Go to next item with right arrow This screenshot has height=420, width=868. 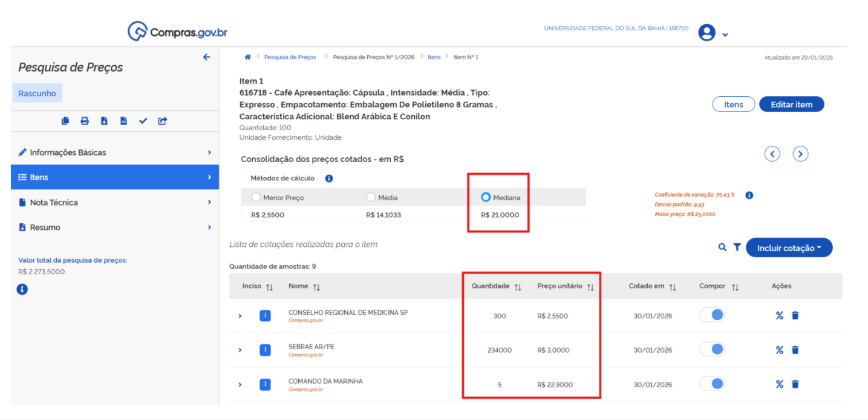coord(800,154)
